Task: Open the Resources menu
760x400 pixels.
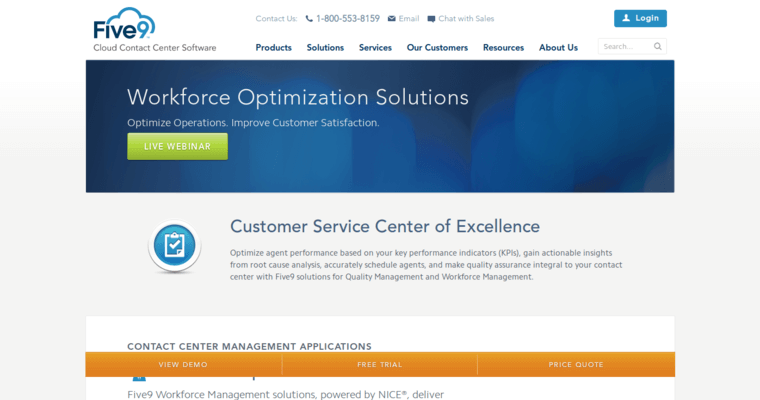Action: [x=503, y=47]
